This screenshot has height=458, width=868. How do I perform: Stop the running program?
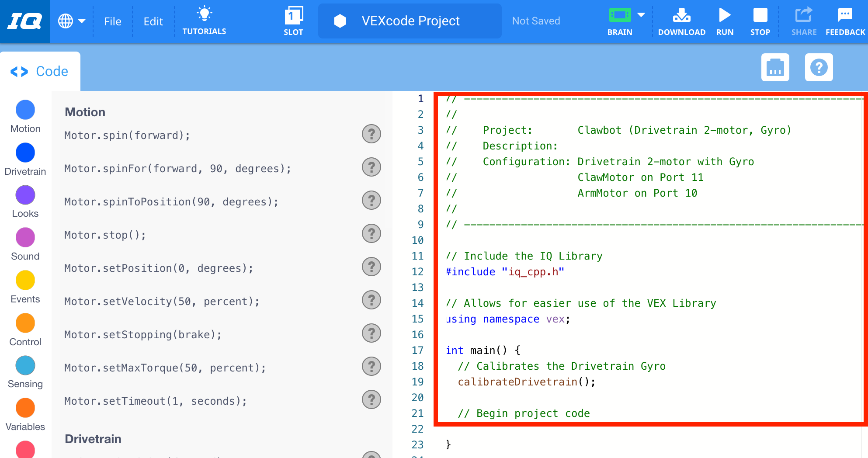[760, 21]
